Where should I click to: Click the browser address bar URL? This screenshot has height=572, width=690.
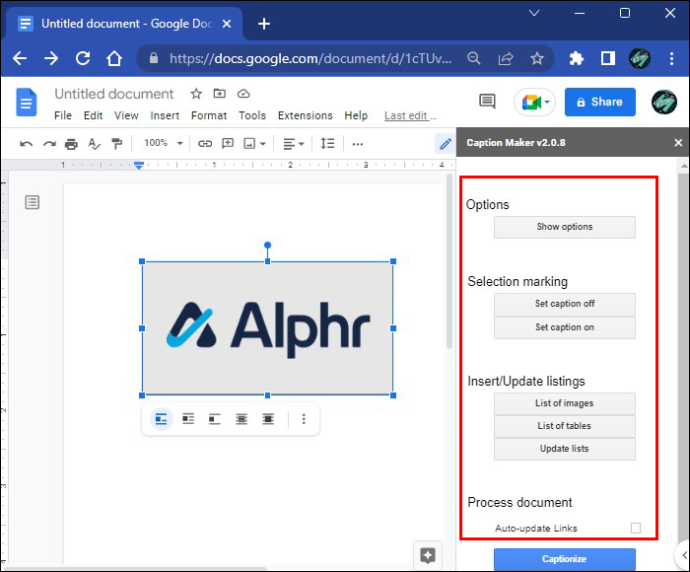[311, 58]
